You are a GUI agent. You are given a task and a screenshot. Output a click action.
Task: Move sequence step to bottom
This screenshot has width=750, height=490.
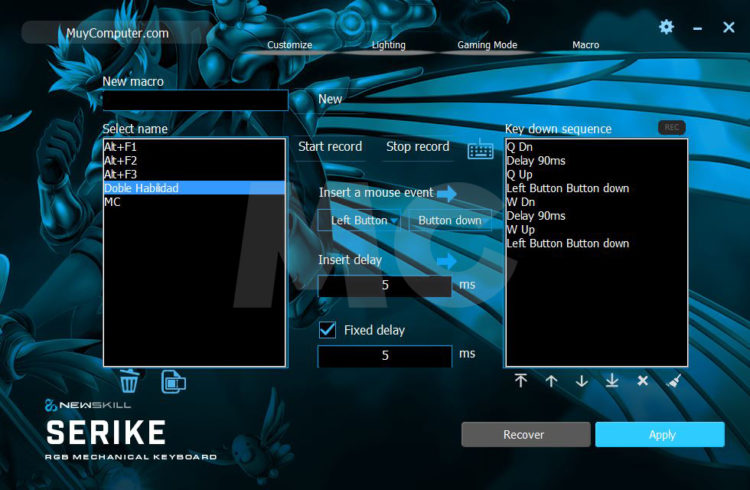[612, 381]
